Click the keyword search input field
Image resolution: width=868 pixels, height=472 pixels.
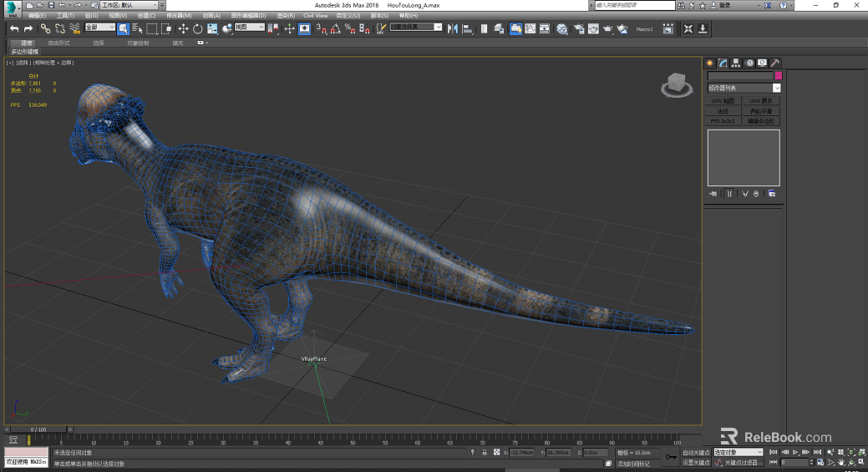pos(635,5)
